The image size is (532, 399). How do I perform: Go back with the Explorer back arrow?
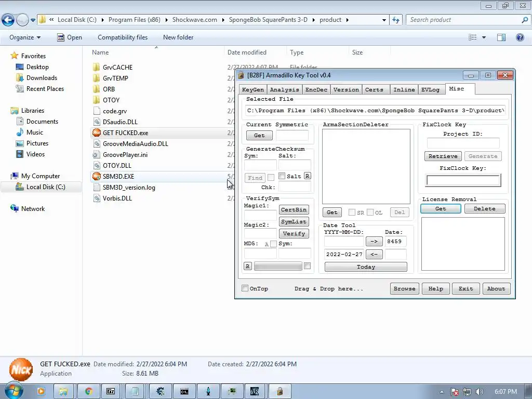pyautogui.click(x=8, y=20)
